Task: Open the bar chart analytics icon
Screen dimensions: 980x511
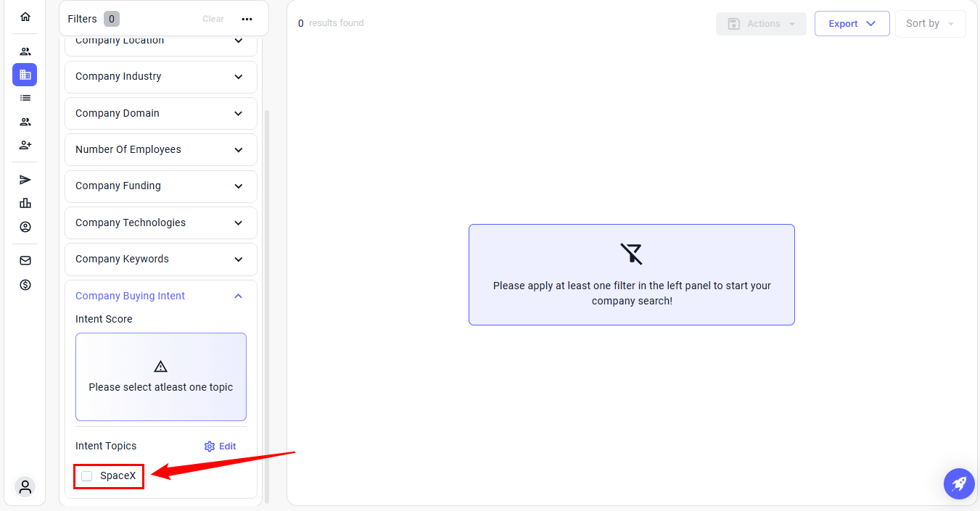Action: (x=25, y=203)
